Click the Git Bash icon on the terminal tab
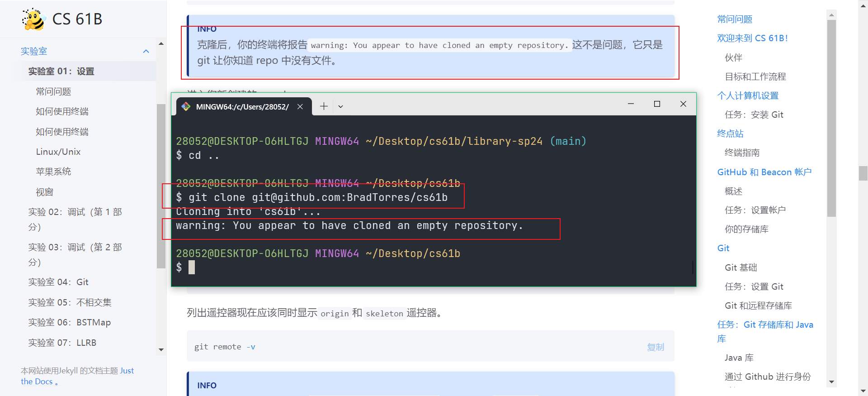Screen dimensions: 868x396 [x=186, y=107]
